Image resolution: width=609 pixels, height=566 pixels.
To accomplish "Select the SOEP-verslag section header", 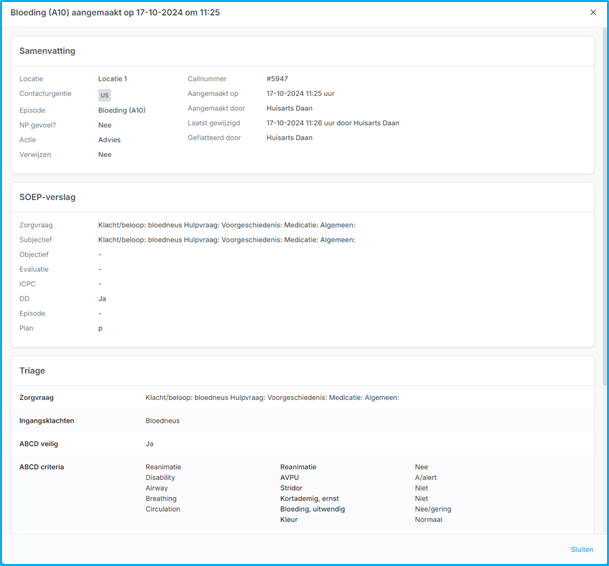I will (47, 196).
